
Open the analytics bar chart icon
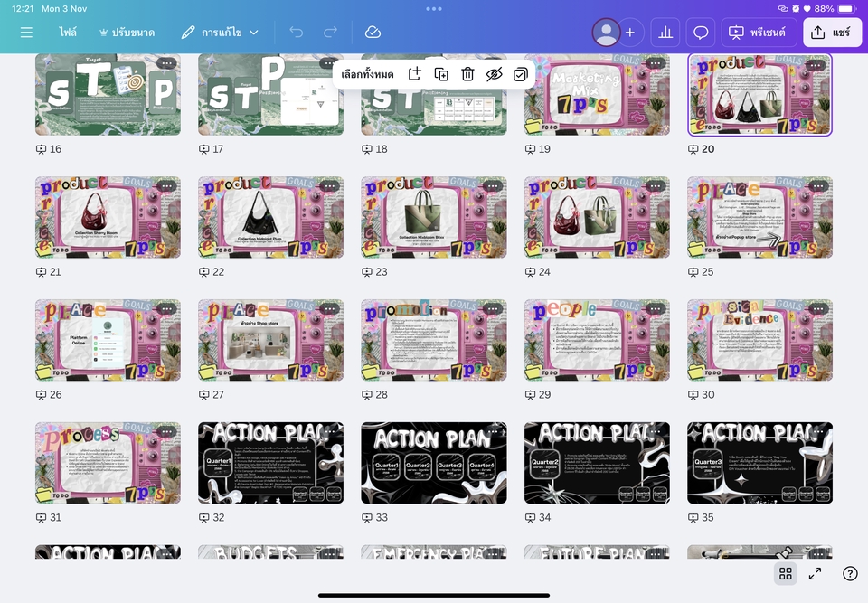pyautogui.click(x=665, y=33)
